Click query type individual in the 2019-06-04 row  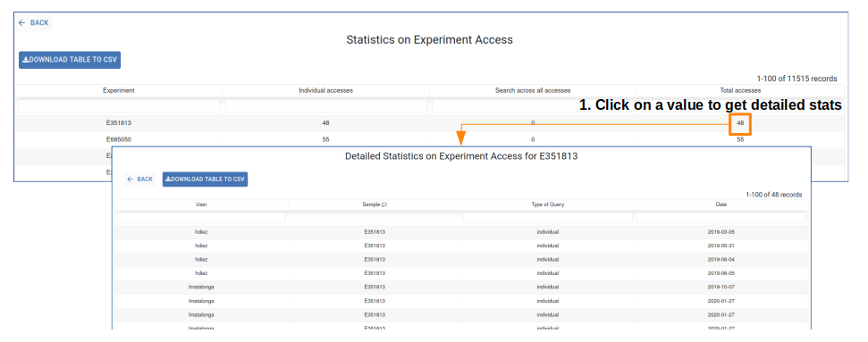click(x=547, y=260)
